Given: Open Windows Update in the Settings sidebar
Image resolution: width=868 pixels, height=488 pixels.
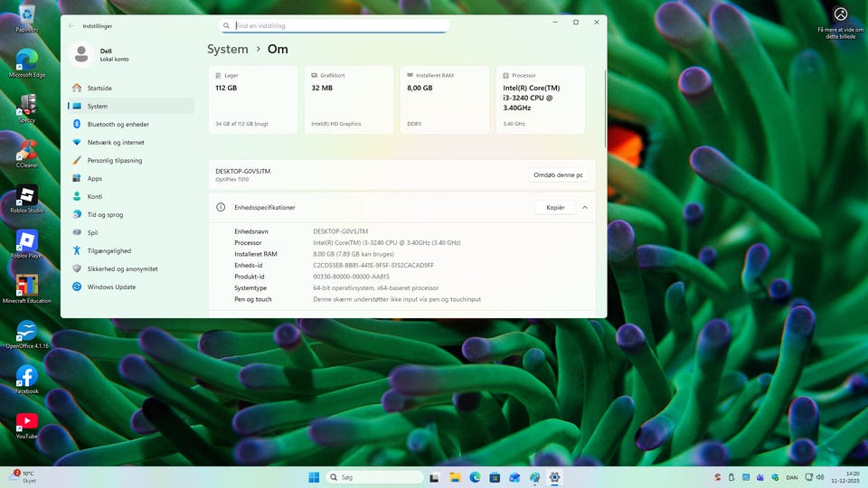Looking at the screenshot, I should pyautogui.click(x=111, y=287).
